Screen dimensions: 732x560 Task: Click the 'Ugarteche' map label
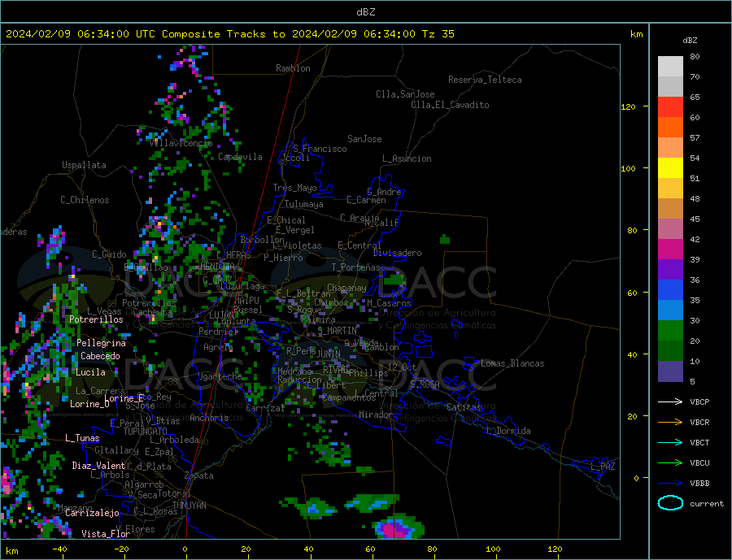(220, 376)
